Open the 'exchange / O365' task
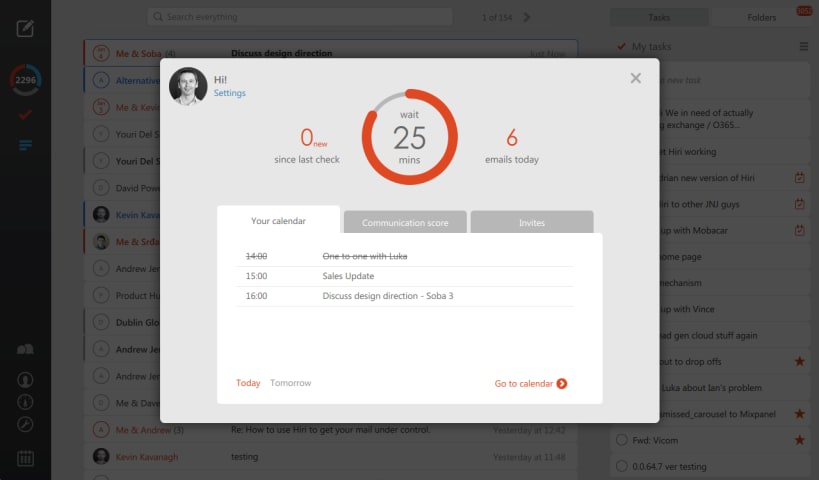The height and width of the screenshot is (480, 819). (734, 119)
